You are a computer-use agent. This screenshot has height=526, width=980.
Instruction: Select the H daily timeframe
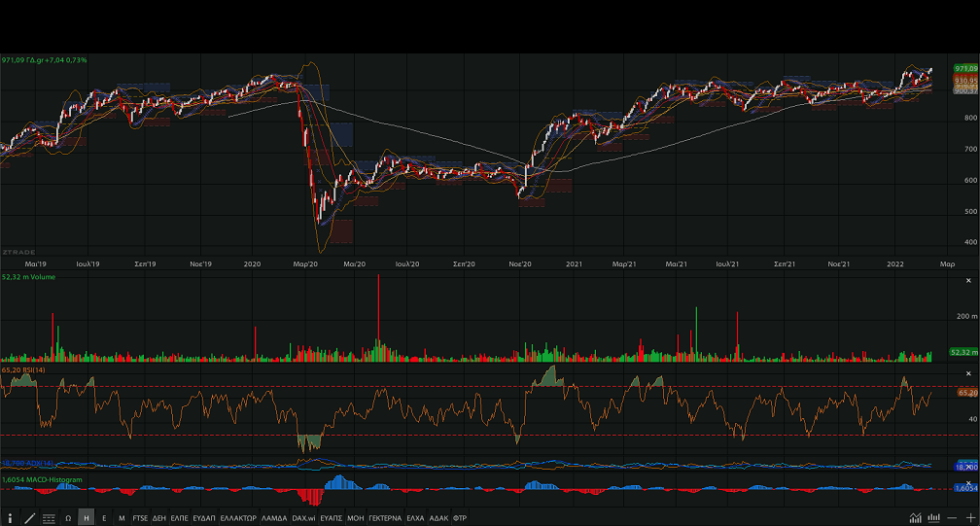click(x=87, y=518)
